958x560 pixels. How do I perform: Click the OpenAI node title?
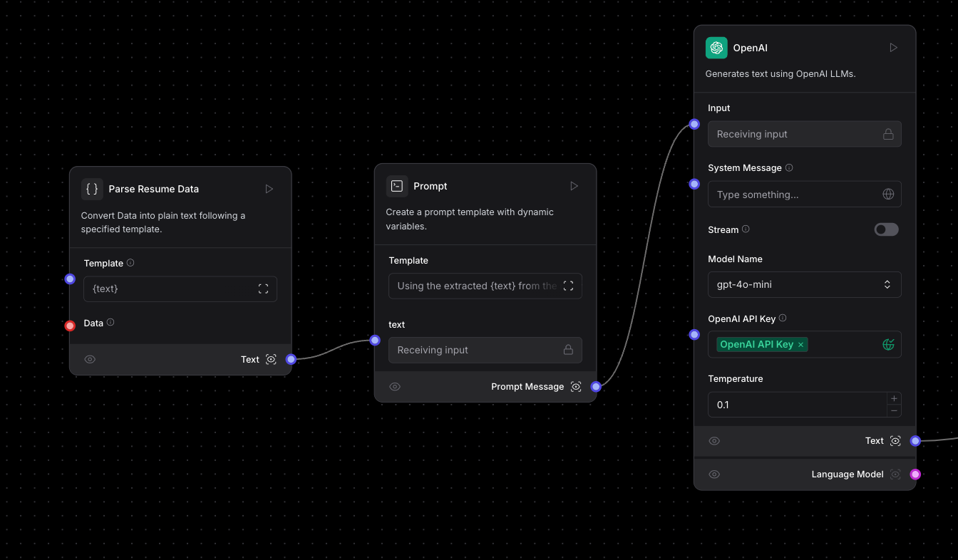point(750,48)
